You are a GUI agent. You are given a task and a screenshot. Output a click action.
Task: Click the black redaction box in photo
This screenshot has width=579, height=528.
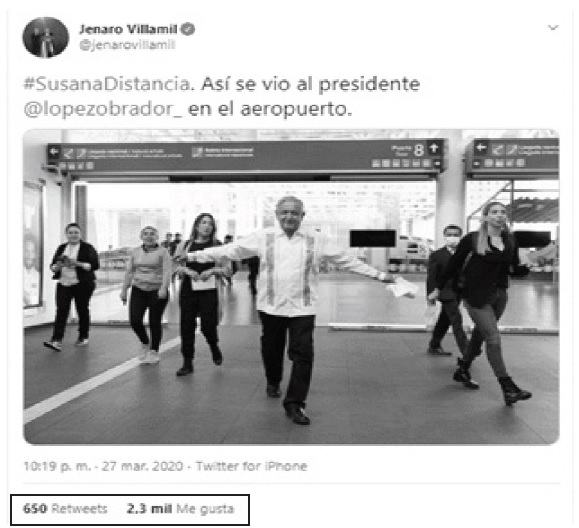(373, 238)
